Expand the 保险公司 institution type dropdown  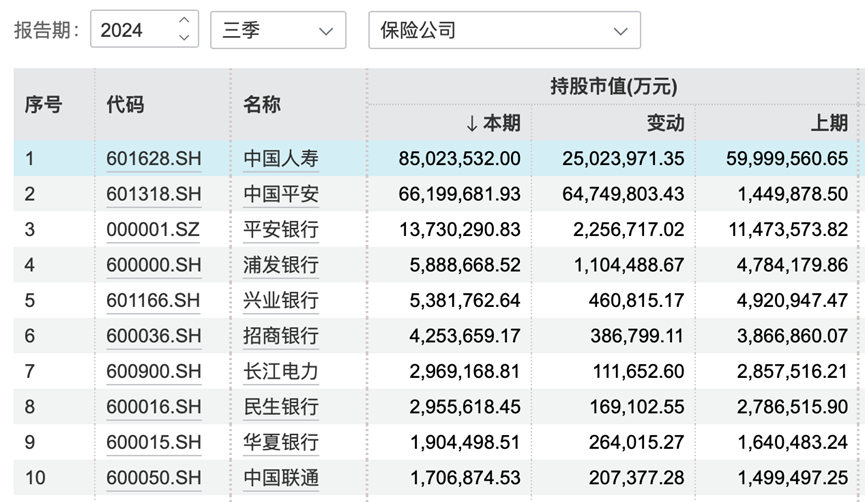pyautogui.click(x=504, y=30)
